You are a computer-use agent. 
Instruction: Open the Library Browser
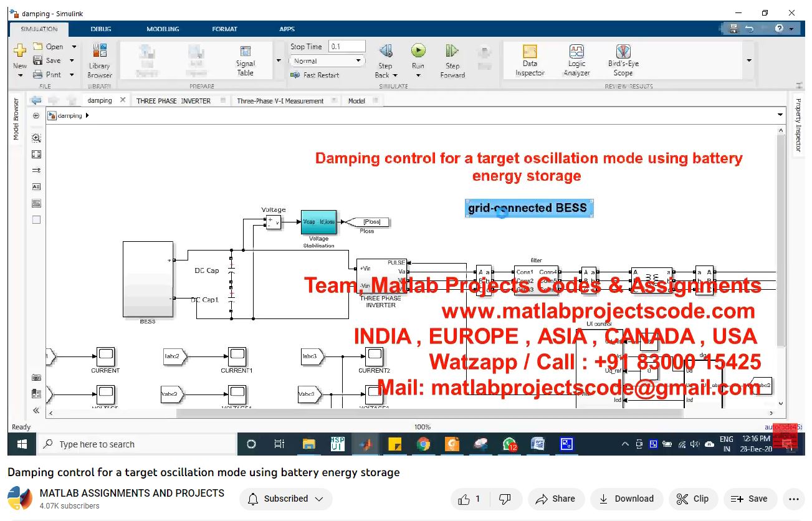point(99,60)
